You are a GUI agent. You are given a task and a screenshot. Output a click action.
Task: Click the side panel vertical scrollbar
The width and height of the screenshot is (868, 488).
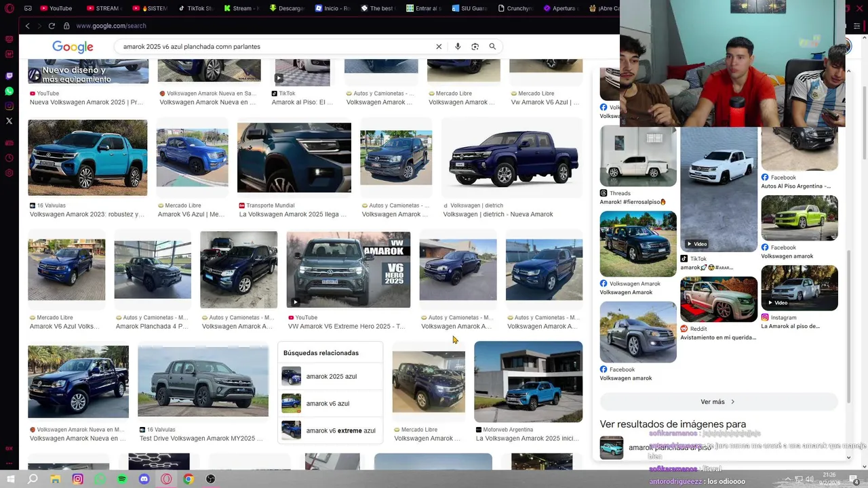848,325
